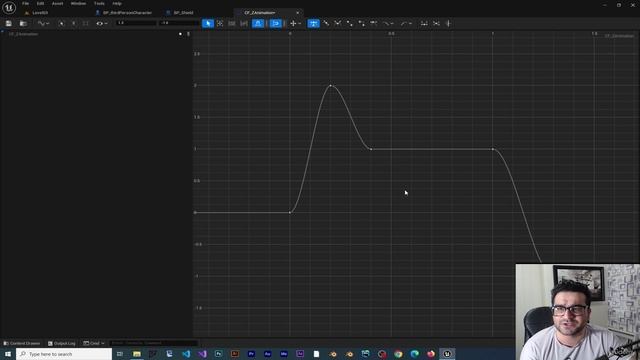640x360 pixels.
Task: Set cubic user tangent interpolation
Action: (326, 24)
